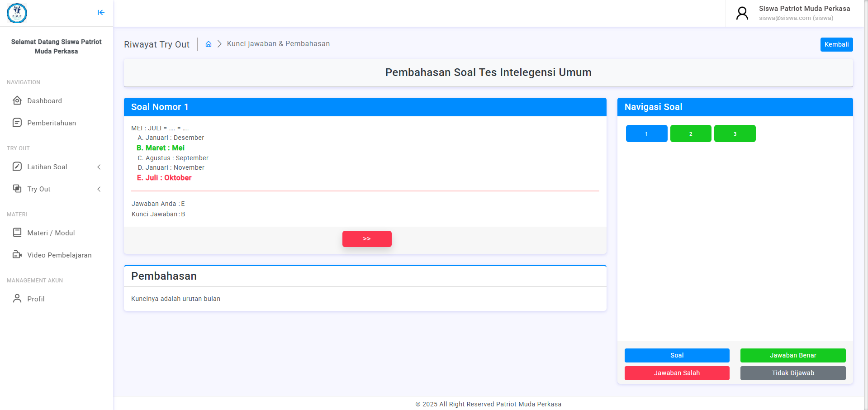Collapse the sidebar with the arrow icon
Screen dimensions: 868x410
(x=101, y=13)
